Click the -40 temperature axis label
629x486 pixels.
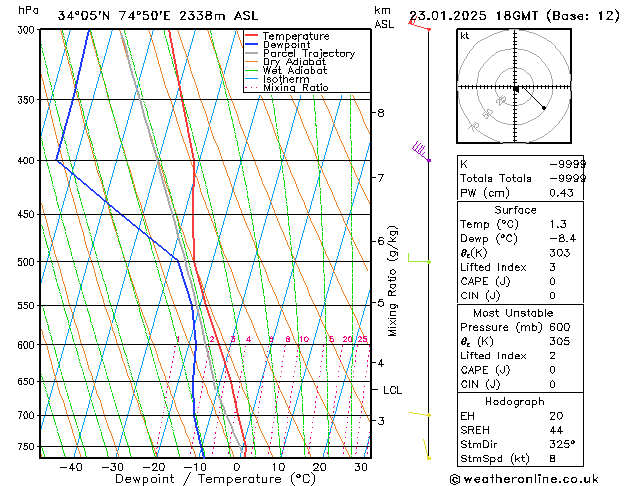click(71, 468)
